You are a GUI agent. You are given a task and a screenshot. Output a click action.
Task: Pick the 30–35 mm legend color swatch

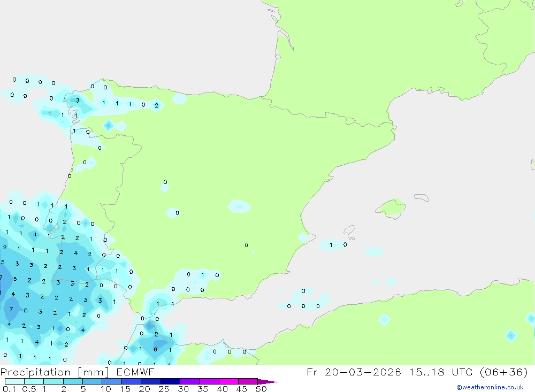tap(190, 381)
